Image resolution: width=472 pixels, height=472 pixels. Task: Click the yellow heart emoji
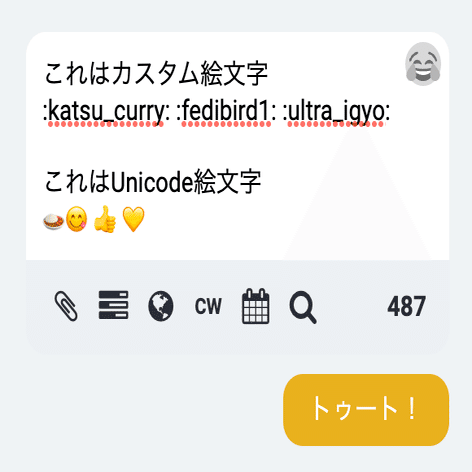133,219
